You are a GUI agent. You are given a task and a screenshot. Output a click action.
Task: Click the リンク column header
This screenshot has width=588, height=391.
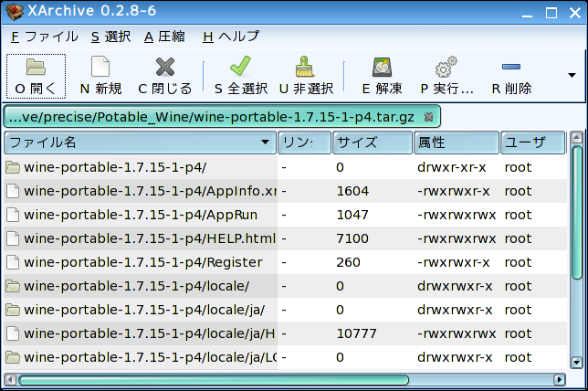pyautogui.click(x=304, y=143)
